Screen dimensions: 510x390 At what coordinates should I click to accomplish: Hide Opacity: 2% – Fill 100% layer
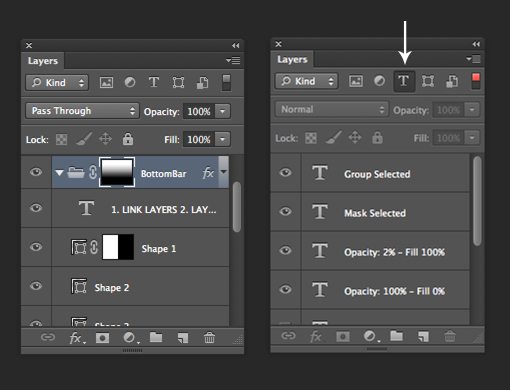pyautogui.click(x=285, y=250)
